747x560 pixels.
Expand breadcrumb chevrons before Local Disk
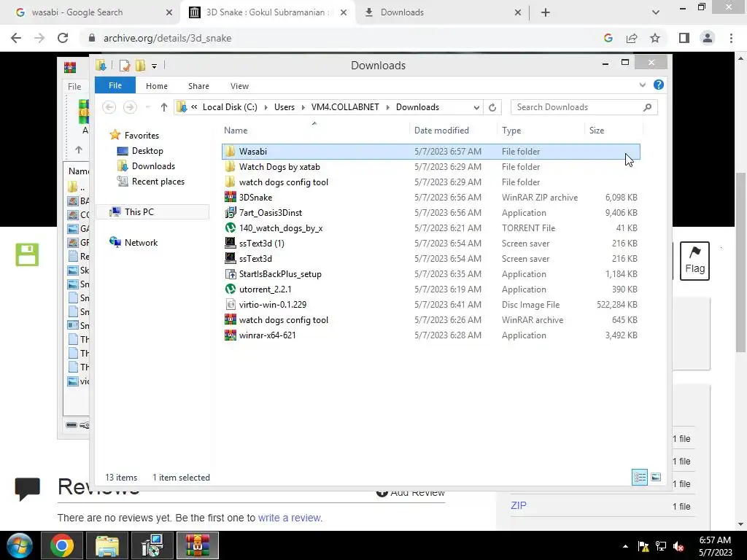(194, 107)
